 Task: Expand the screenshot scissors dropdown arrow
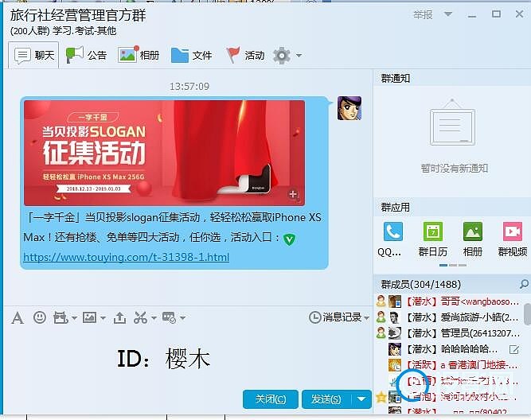pos(154,318)
